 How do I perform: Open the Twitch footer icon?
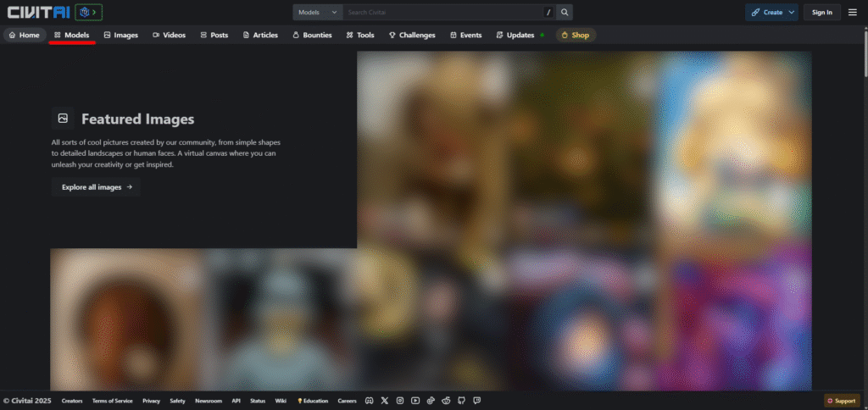[476, 401]
